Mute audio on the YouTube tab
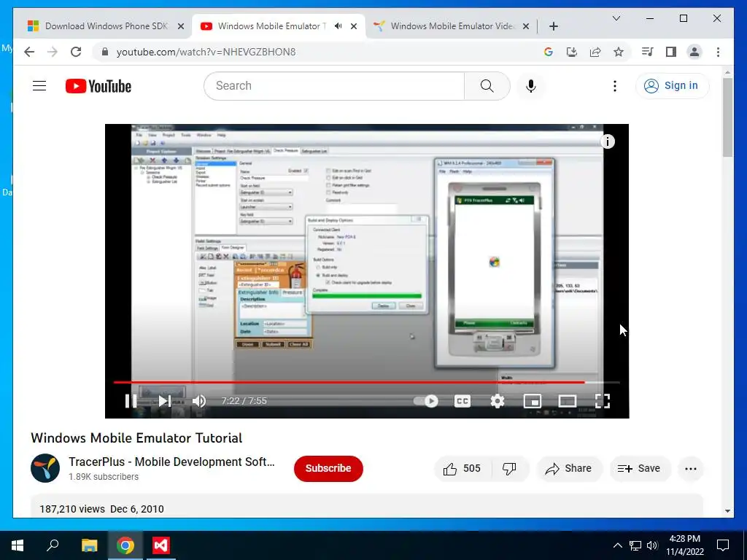 (338, 26)
